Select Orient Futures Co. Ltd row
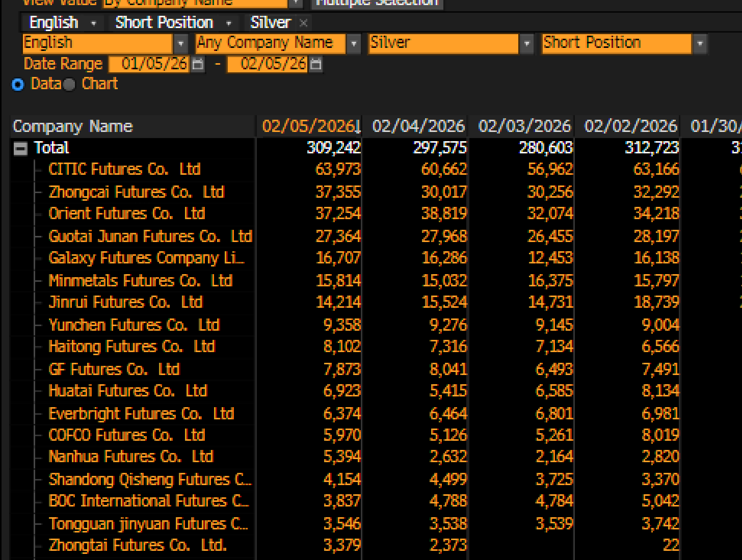Image resolution: width=742 pixels, height=560 pixels. [x=127, y=214]
